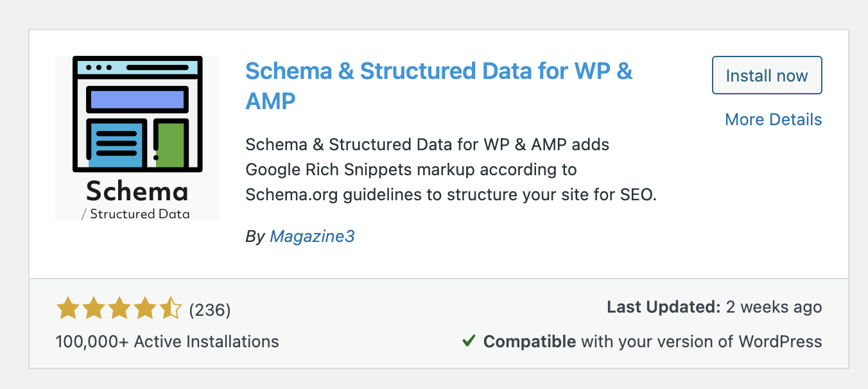Open the More Details link
The height and width of the screenshot is (389, 868).
pyautogui.click(x=773, y=119)
